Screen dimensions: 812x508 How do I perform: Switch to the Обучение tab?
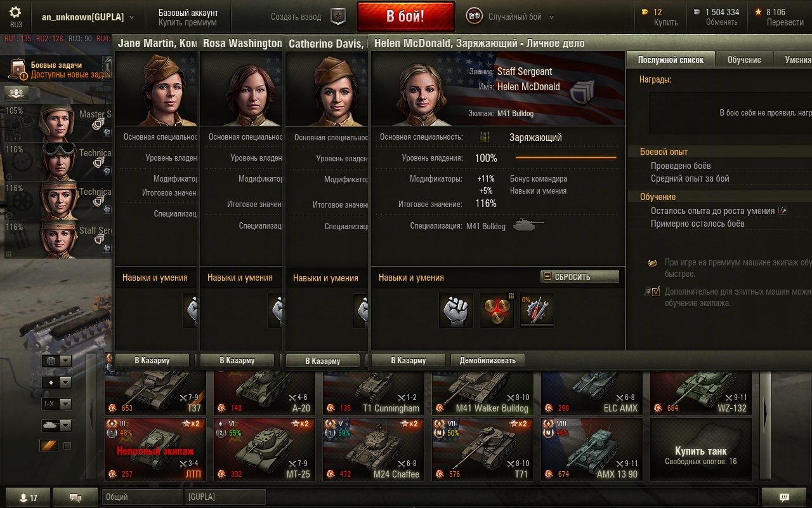[x=744, y=60]
